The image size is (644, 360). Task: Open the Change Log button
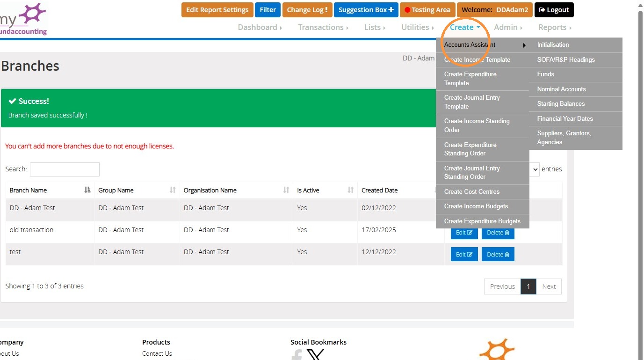pyautogui.click(x=307, y=10)
